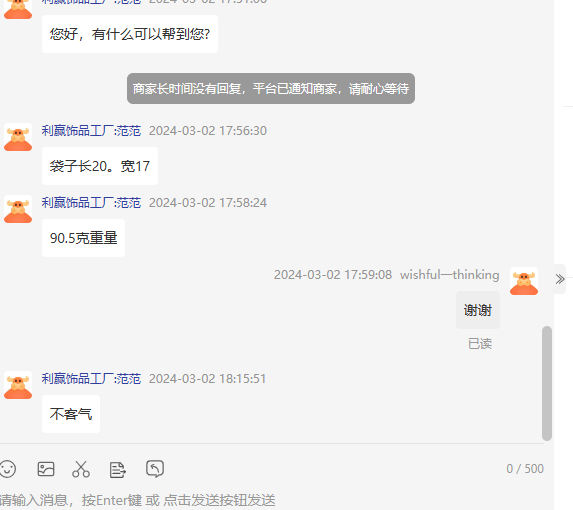Click seller avatar beside 袋子长20 message
Viewport: 573px width, 510px height.
point(18,137)
